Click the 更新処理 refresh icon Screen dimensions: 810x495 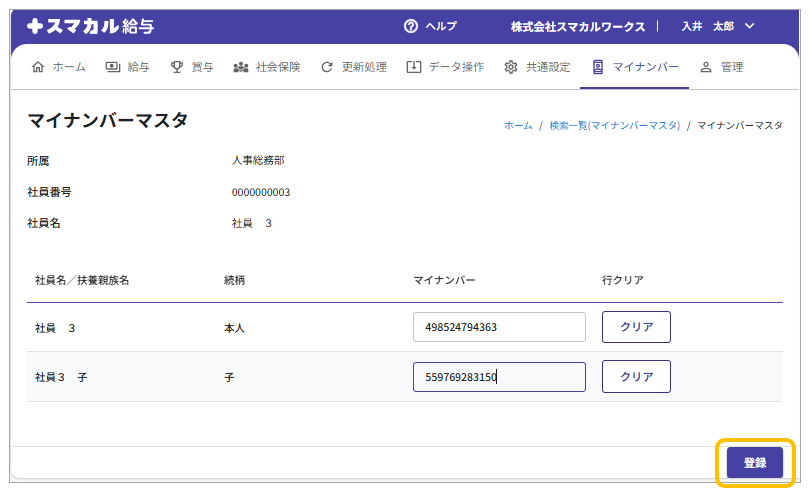pyautogui.click(x=327, y=67)
